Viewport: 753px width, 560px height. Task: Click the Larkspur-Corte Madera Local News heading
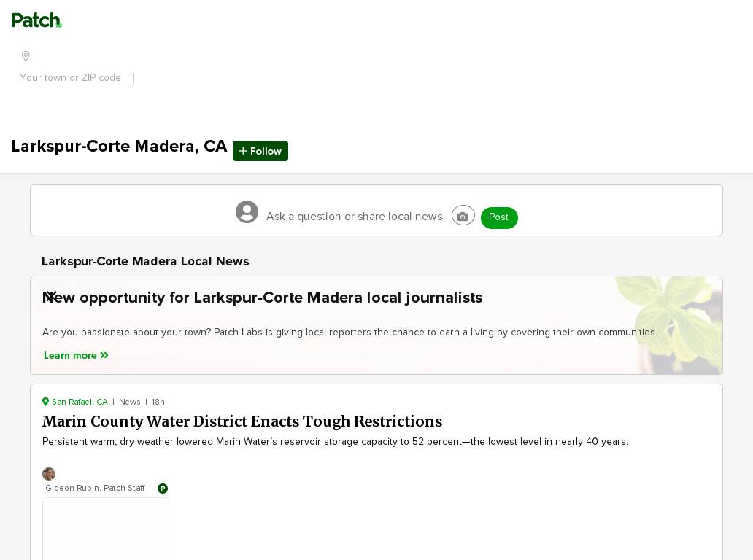tap(145, 262)
